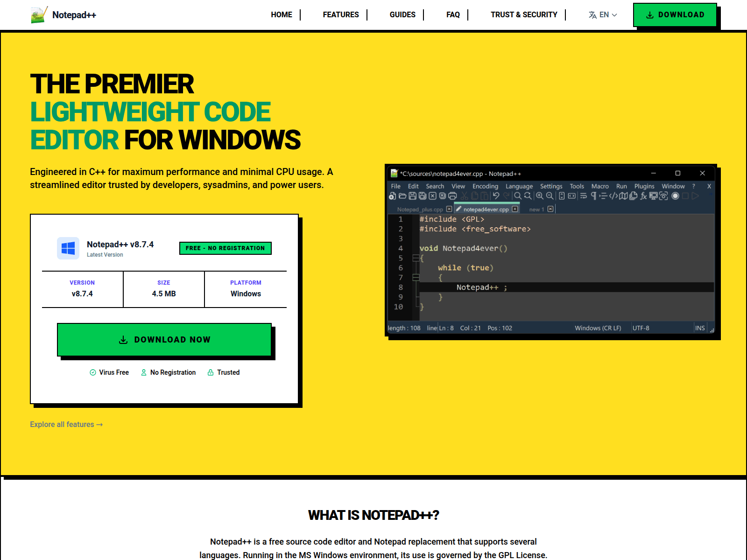This screenshot has width=747, height=560.
Task: Click the Document map icon in the screenshot toolbar
Action: [623, 196]
